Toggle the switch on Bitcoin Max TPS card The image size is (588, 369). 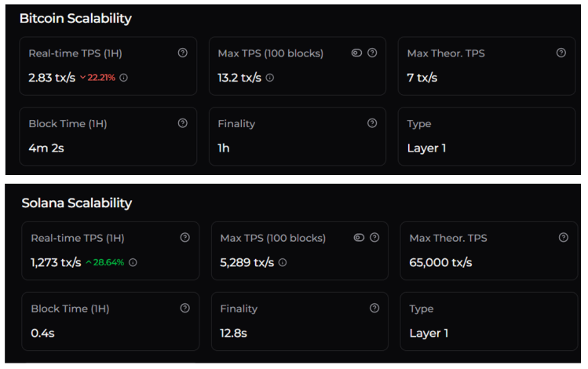pos(357,53)
